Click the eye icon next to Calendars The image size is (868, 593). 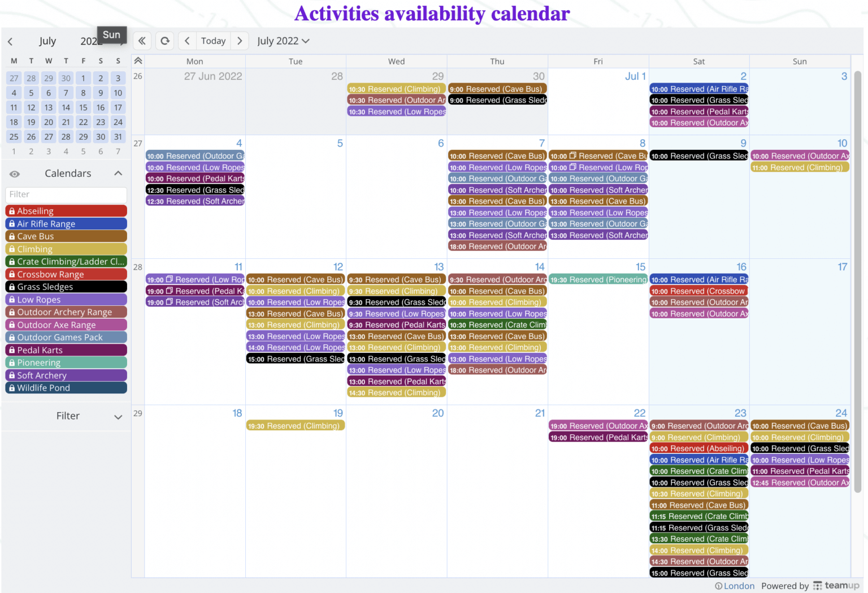coord(15,174)
